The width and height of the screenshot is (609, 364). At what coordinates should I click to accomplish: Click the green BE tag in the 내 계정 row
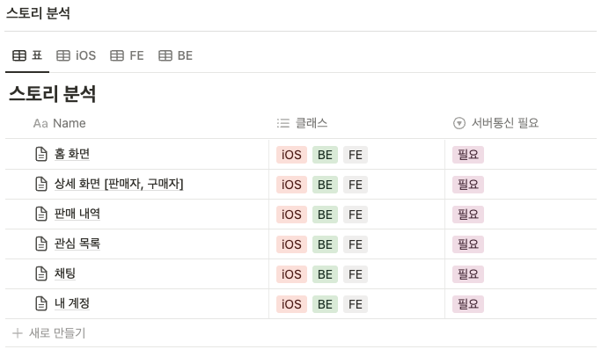click(325, 304)
